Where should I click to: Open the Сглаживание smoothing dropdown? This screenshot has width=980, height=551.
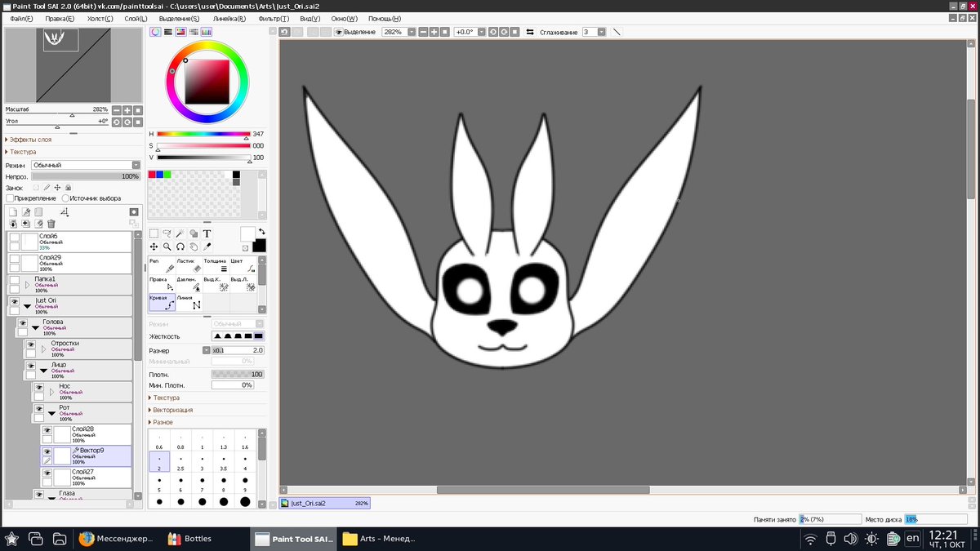602,32
